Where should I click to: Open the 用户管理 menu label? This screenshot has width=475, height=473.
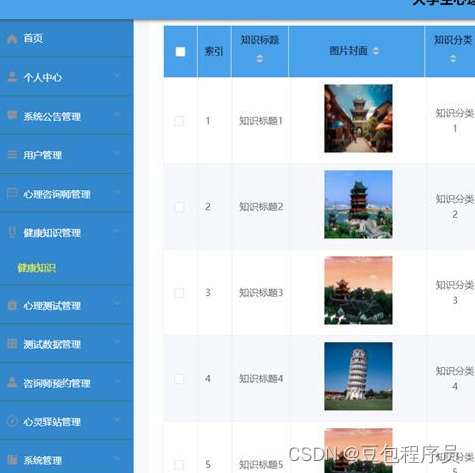(42, 155)
